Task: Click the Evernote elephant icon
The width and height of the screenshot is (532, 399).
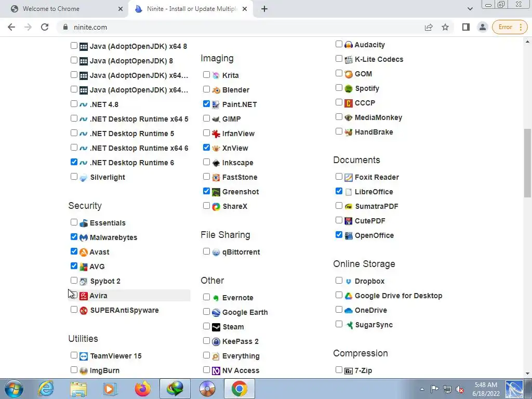Action: tap(216, 298)
